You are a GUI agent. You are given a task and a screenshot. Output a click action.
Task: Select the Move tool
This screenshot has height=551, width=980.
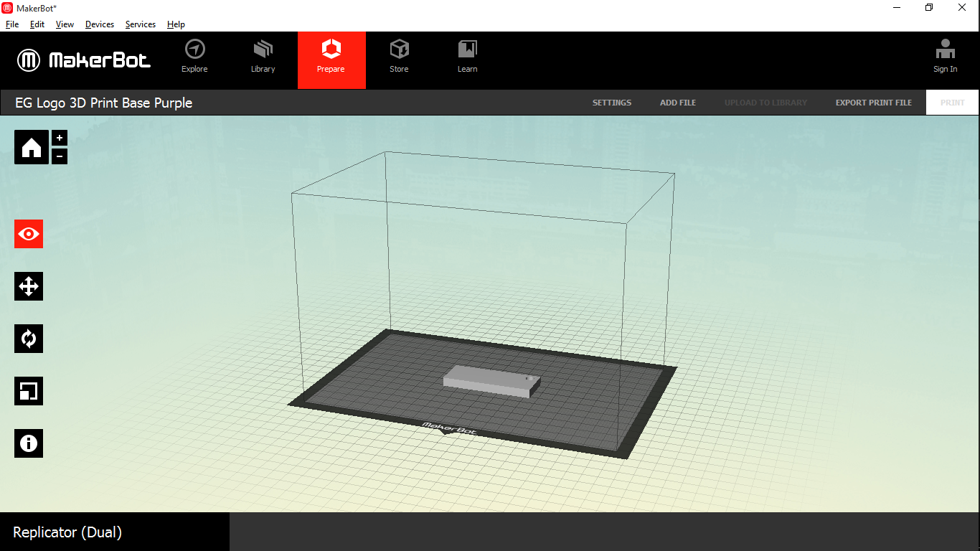tap(29, 286)
